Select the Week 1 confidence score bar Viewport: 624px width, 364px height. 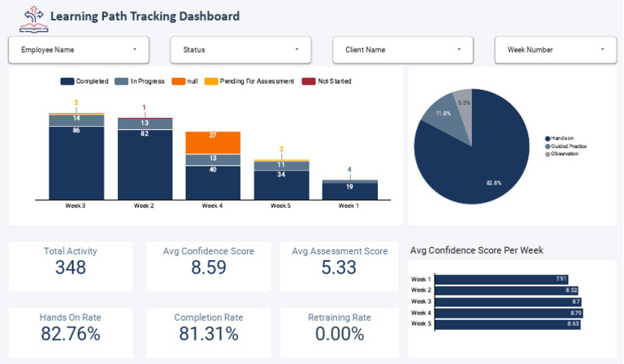[501, 279]
